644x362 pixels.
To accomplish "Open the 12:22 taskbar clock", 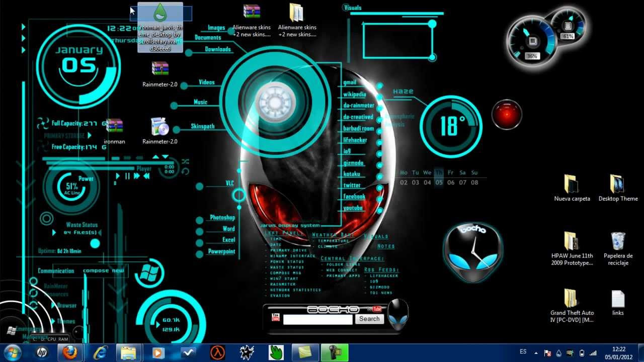I will tap(619, 353).
